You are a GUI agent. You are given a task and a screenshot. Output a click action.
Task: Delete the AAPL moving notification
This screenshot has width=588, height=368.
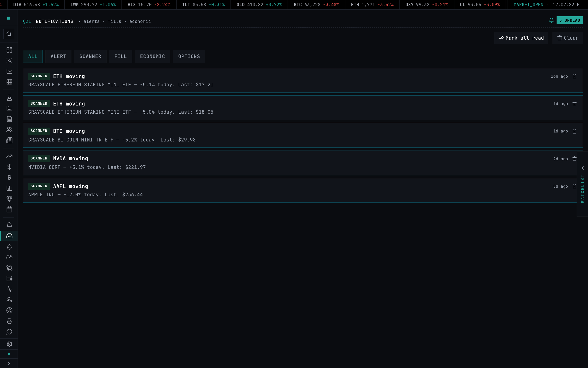tap(574, 186)
